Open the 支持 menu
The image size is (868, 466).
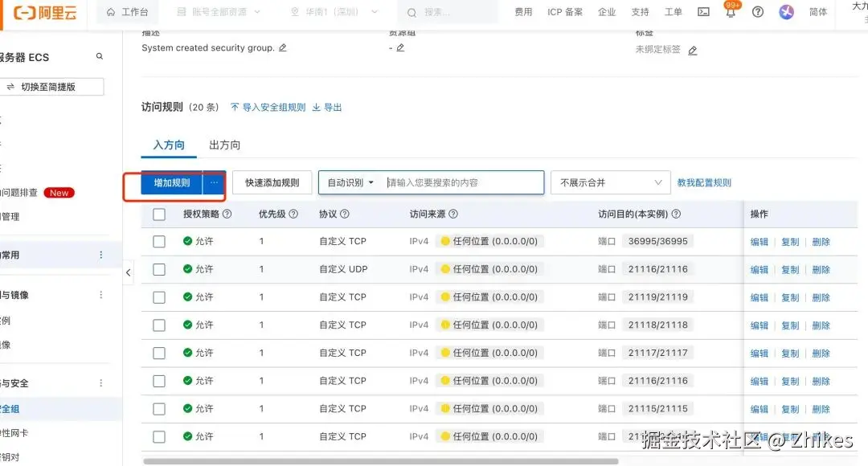click(640, 11)
